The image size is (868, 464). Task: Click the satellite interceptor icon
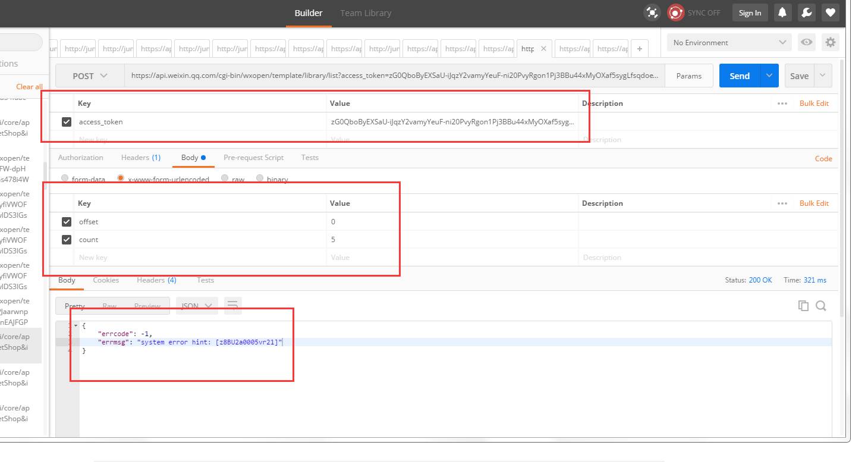[x=652, y=12]
